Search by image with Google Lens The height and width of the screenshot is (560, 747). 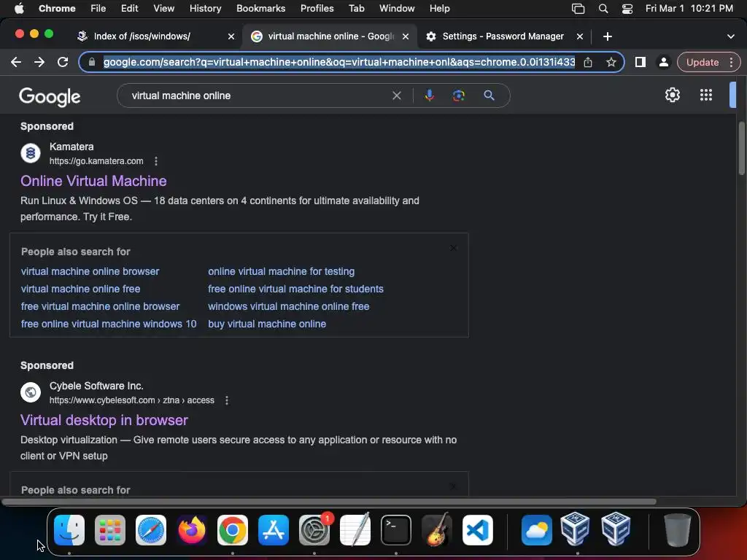pyautogui.click(x=458, y=96)
